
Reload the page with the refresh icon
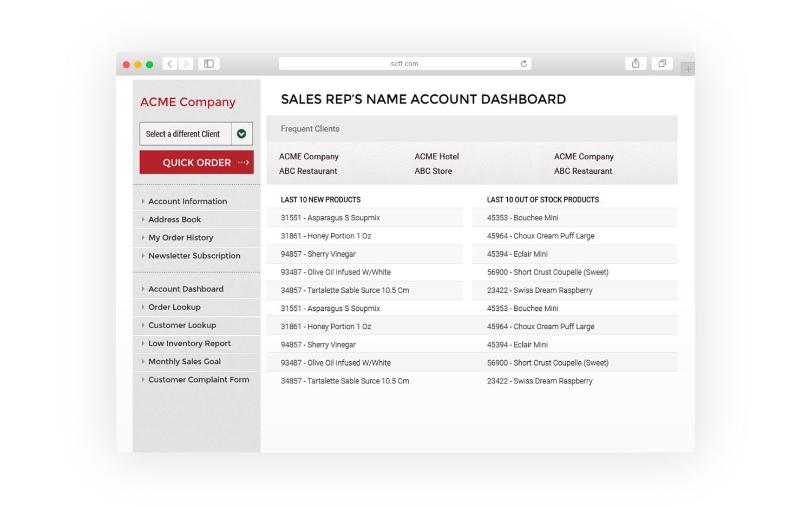tap(523, 64)
